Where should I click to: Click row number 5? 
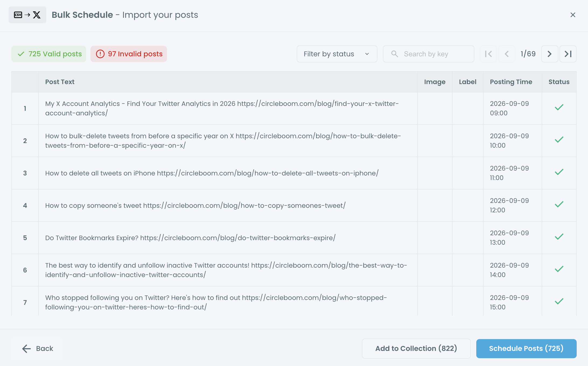pos(25,238)
